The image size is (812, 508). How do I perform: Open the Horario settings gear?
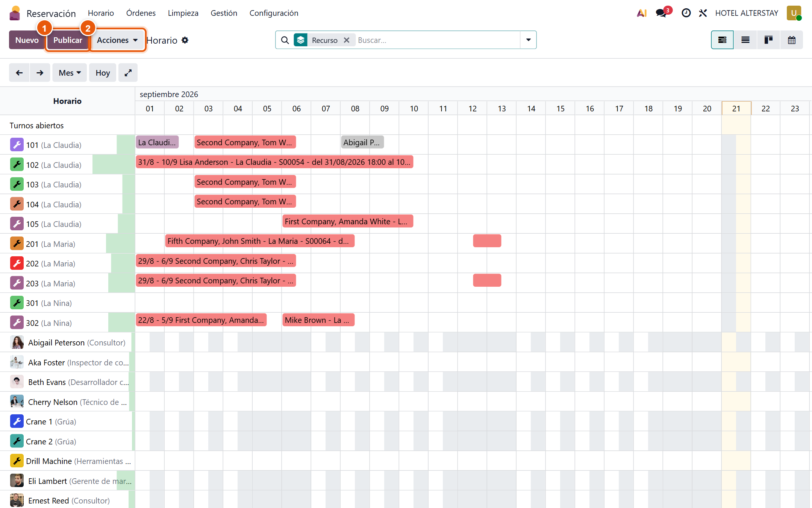coord(185,40)
